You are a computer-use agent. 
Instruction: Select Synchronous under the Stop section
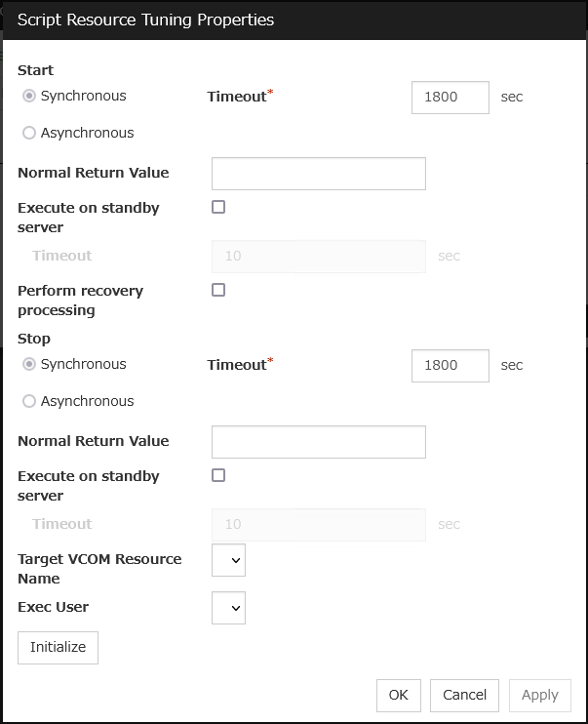tap(29, 365)
